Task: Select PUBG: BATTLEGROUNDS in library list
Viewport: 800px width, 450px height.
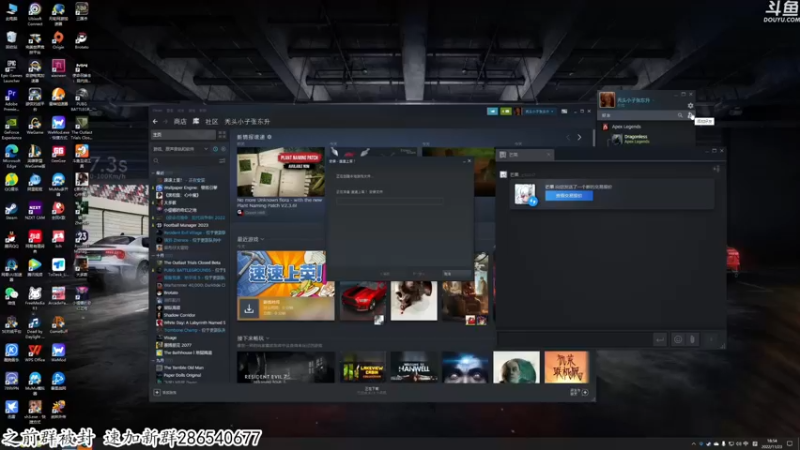Action: click(190, 270)
